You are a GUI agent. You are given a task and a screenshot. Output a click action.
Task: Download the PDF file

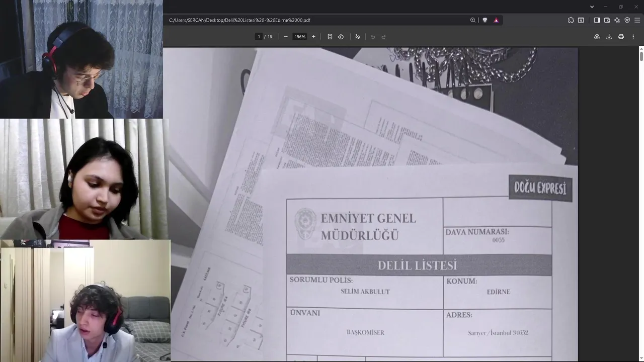609,37
